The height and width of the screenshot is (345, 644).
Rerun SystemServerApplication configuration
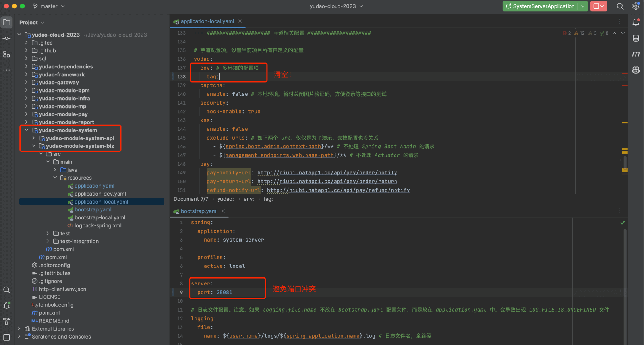point(508,6)
